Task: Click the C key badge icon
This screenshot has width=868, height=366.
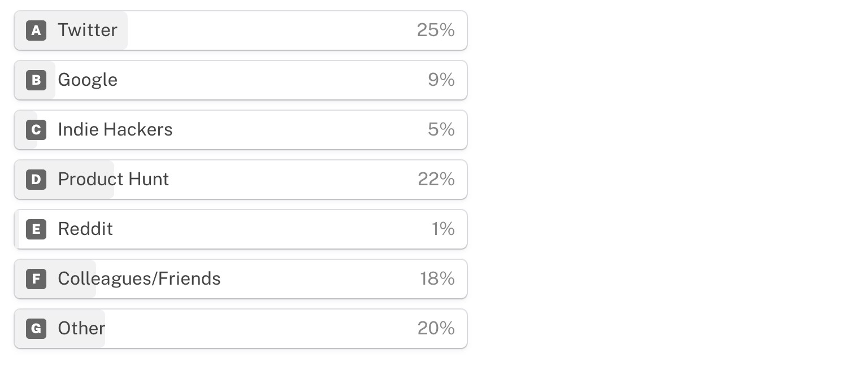Action: pos(36,130)
